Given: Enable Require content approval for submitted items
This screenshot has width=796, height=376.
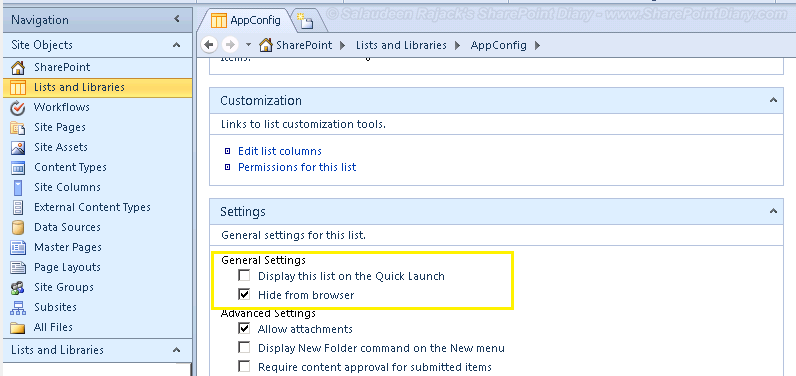Looking at the screenshot, I should [x=245, y=366].
